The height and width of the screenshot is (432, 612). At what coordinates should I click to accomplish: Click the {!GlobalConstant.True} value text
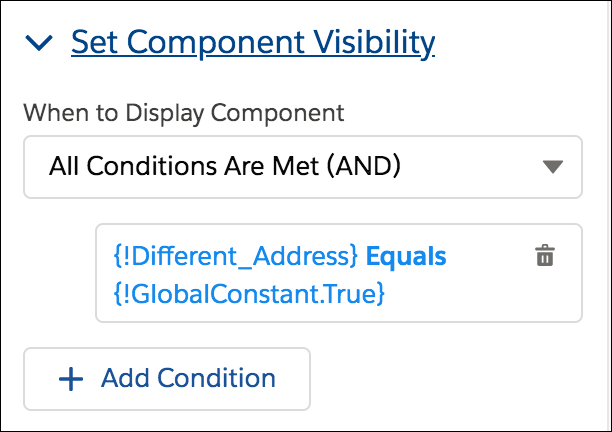249,293
